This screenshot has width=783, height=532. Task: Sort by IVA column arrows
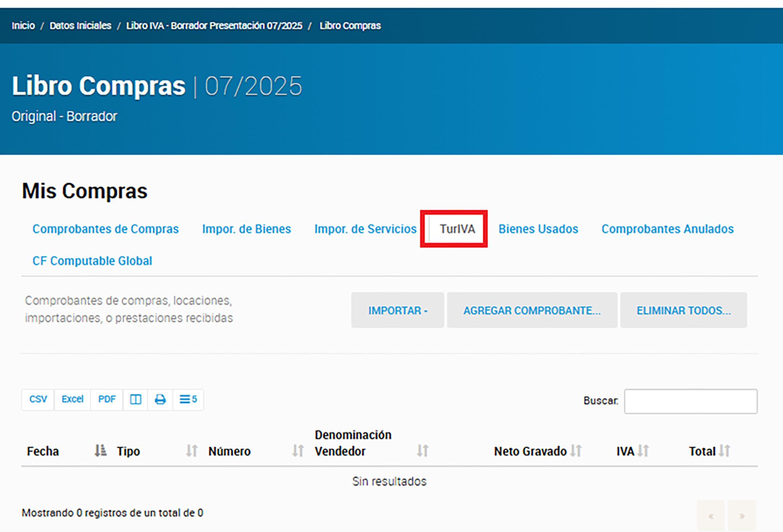click(643, 451)
